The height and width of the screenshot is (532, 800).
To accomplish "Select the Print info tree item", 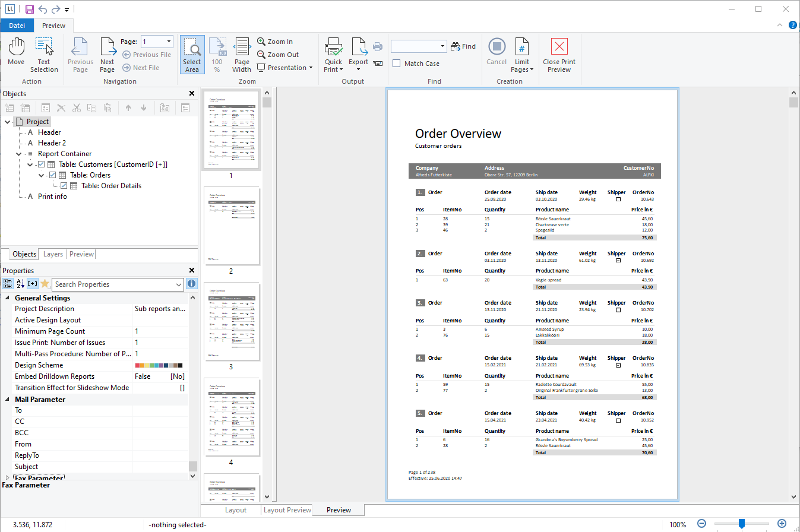I will 52,197.
